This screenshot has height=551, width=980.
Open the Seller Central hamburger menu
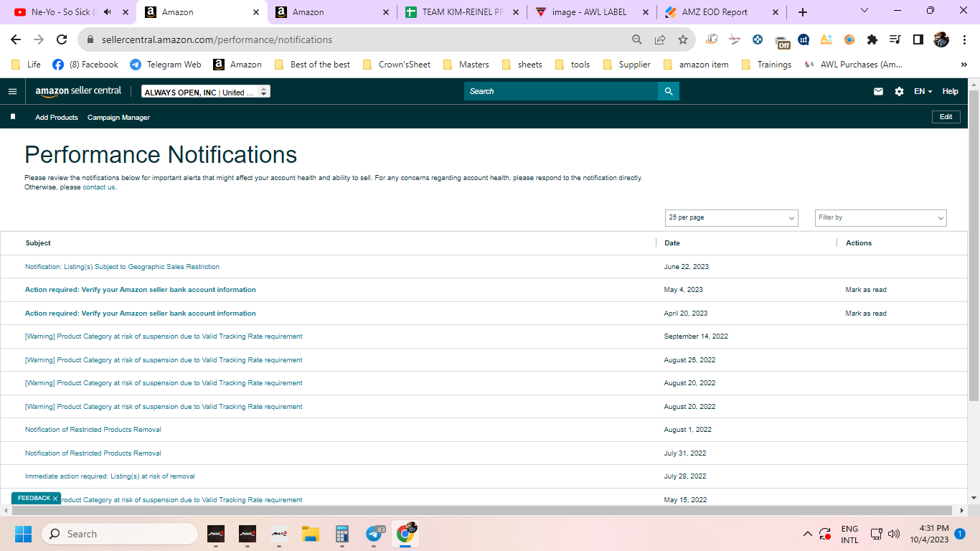(12, 91)
